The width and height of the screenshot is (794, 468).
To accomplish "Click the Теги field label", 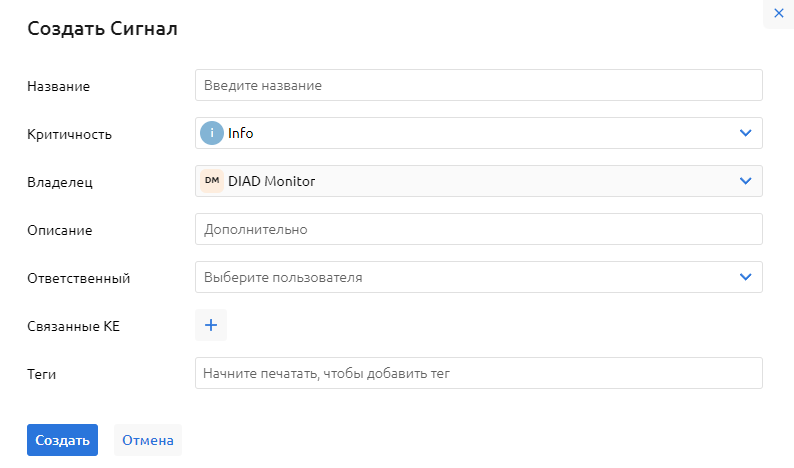I will pyautogui.click(x=41, y=375).
